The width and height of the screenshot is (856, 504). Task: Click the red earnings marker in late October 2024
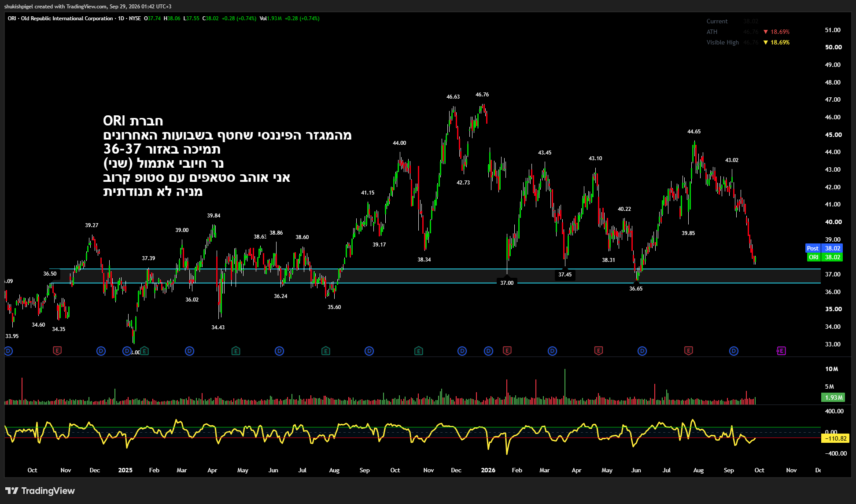[x=57, y=351]
